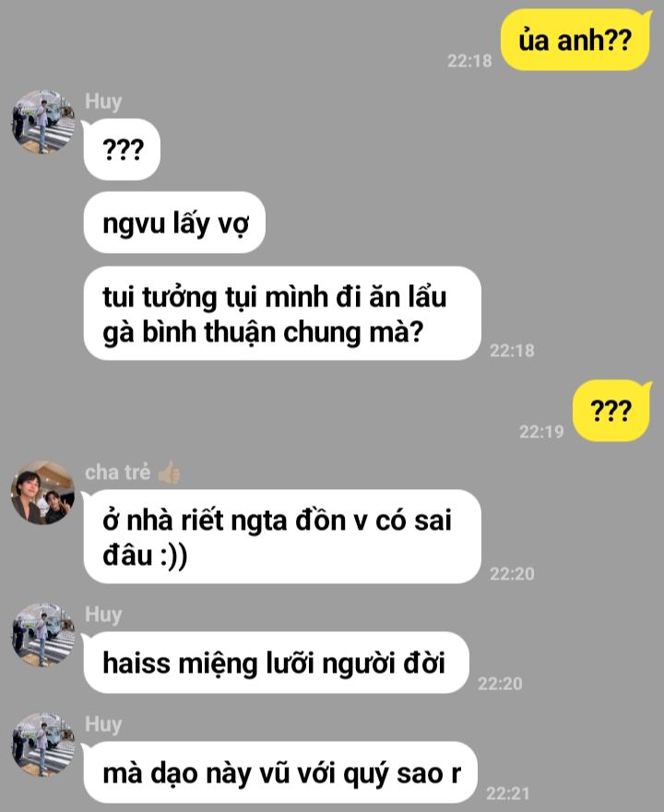664x812 pixels.
Task: Select the yellow 'ủa anh??' bubble
Action: tap(575, 40)
